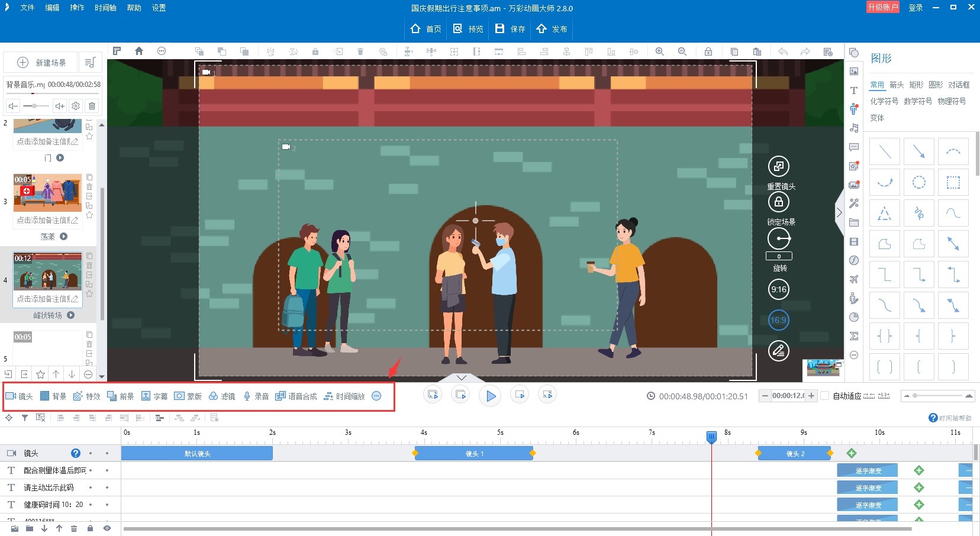Screen dimensions: 980x536
Task: Click the 发布 publish button
Action: coord(552,28)
